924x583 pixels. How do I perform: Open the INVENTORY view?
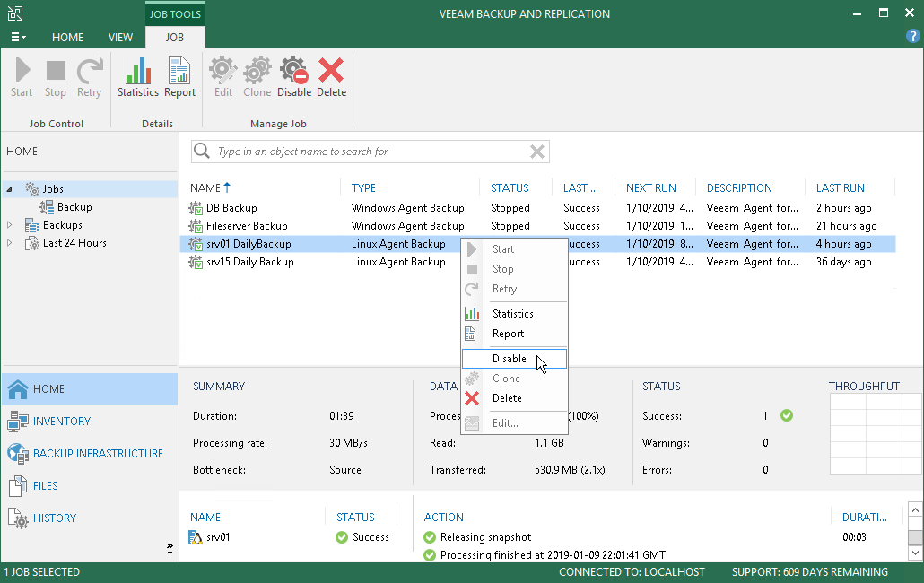[62, 421]
